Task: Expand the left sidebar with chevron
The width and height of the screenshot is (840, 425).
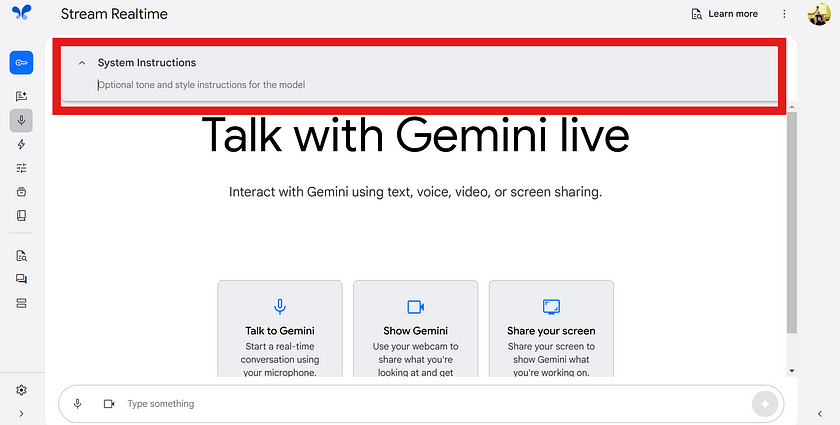Action: pos(21,414)
